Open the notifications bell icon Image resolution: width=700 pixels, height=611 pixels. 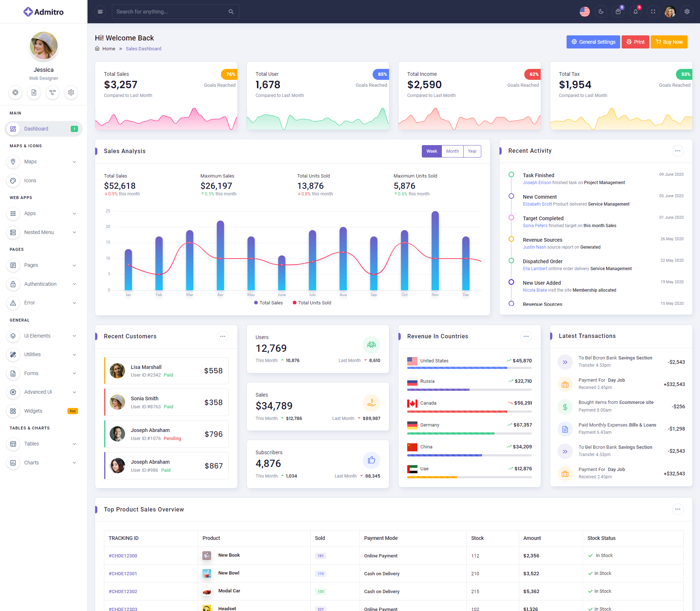[635, 12]
